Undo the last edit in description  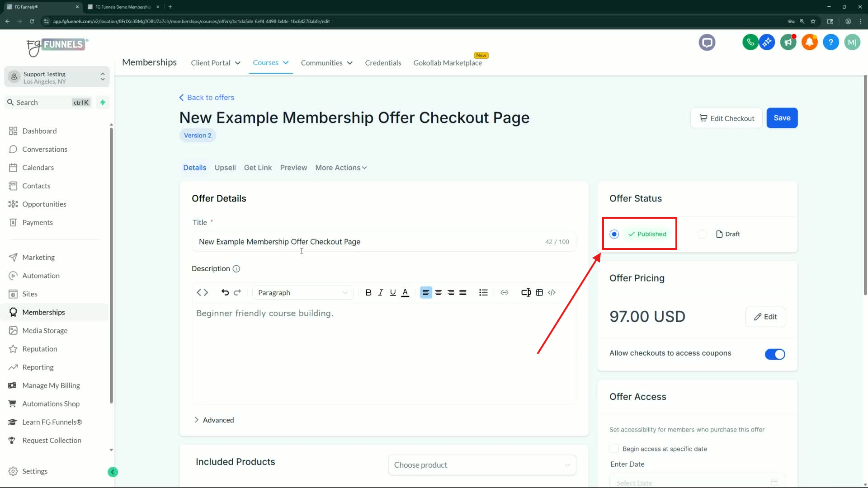click(x=225, y=292)
